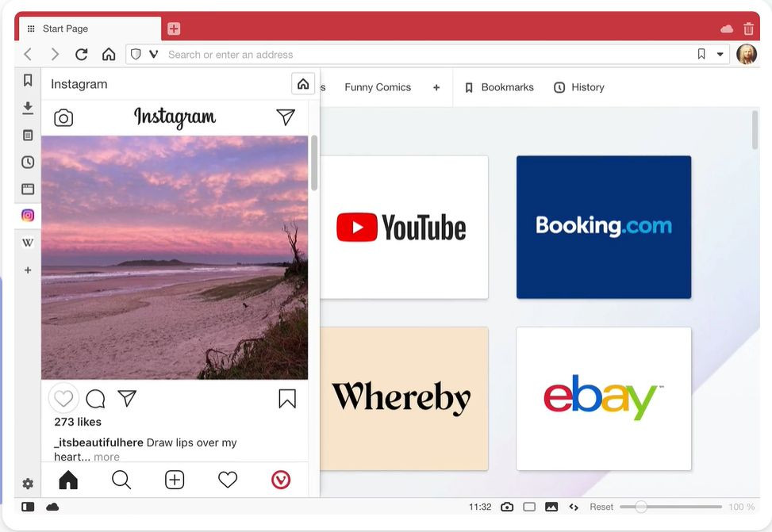Open a new tab with plus button

pos(173,29)
